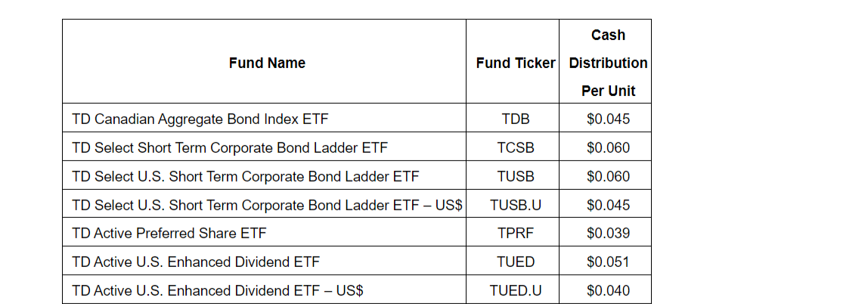Click the Fund Ticker column header

point(515,64)
